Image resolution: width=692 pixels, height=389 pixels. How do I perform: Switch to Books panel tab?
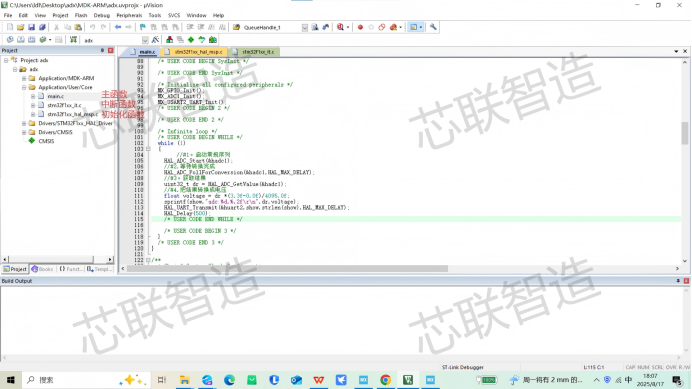(42, 269)
